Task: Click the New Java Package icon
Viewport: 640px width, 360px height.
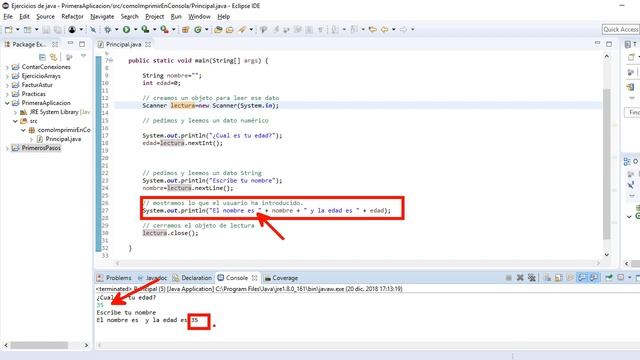Action: coord(185,29)
